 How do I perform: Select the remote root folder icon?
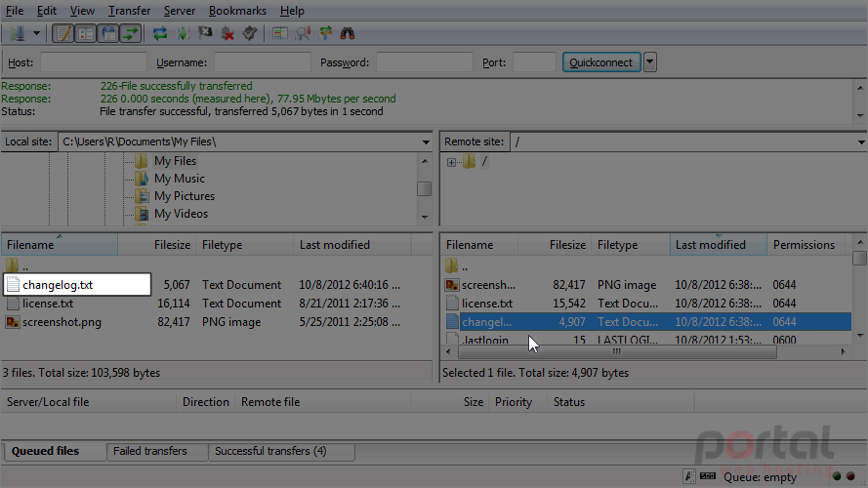pos(469,161)
